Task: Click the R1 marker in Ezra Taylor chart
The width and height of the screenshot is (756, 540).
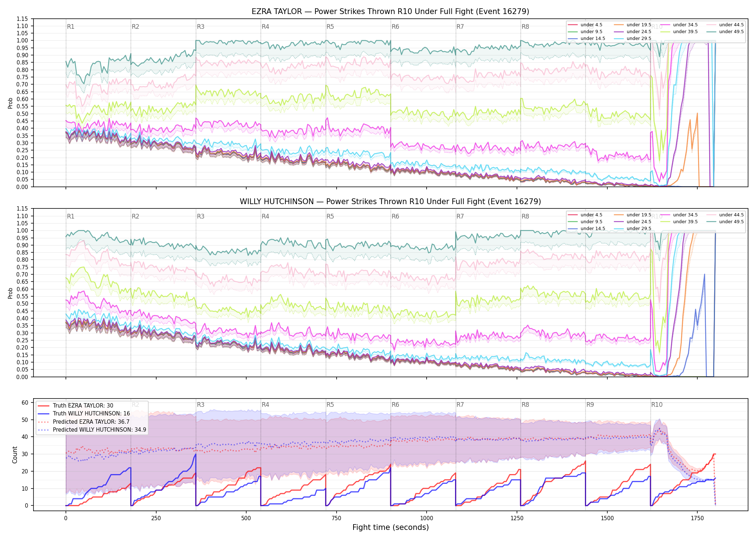Action: coord(71,27)
